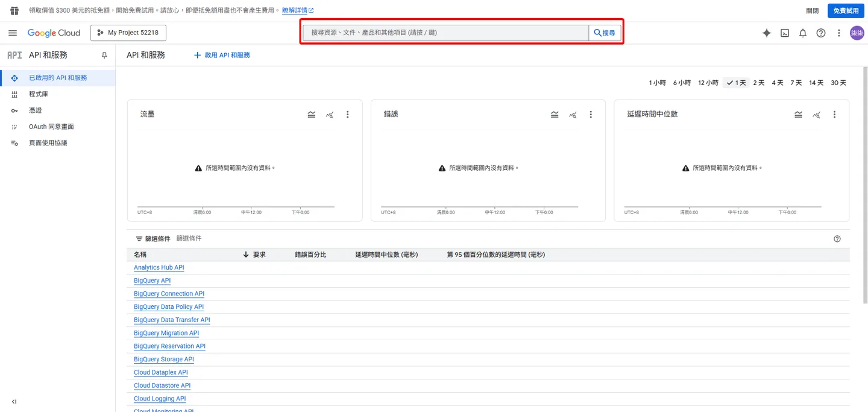Open more options on 流量 chart
This screenshot has height=412, width=868.
point(348,115)
